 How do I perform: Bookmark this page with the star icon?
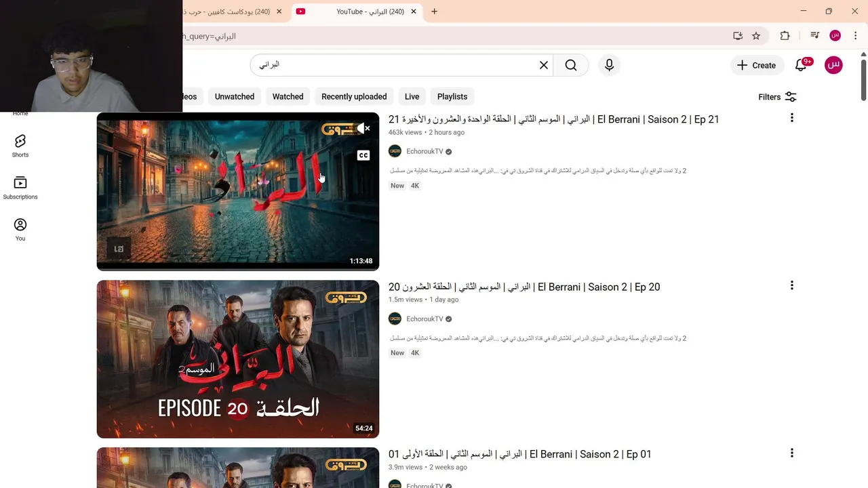(756, 36)
